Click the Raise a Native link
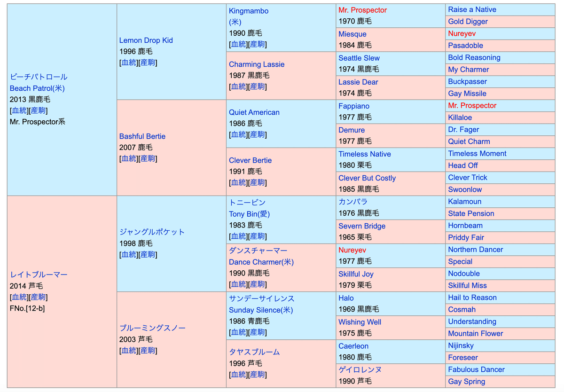This screenshot has height=392, width=564. pyautogui.click(x=472, y=10)
